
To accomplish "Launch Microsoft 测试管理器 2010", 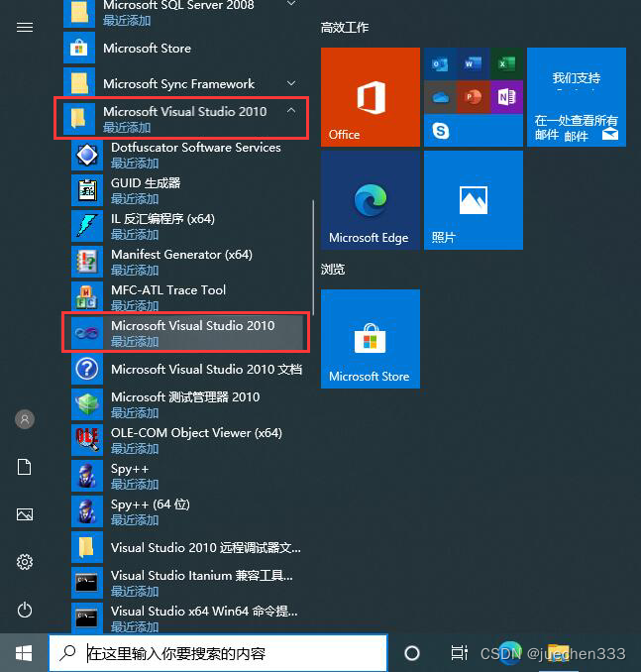I will point(188,404).
